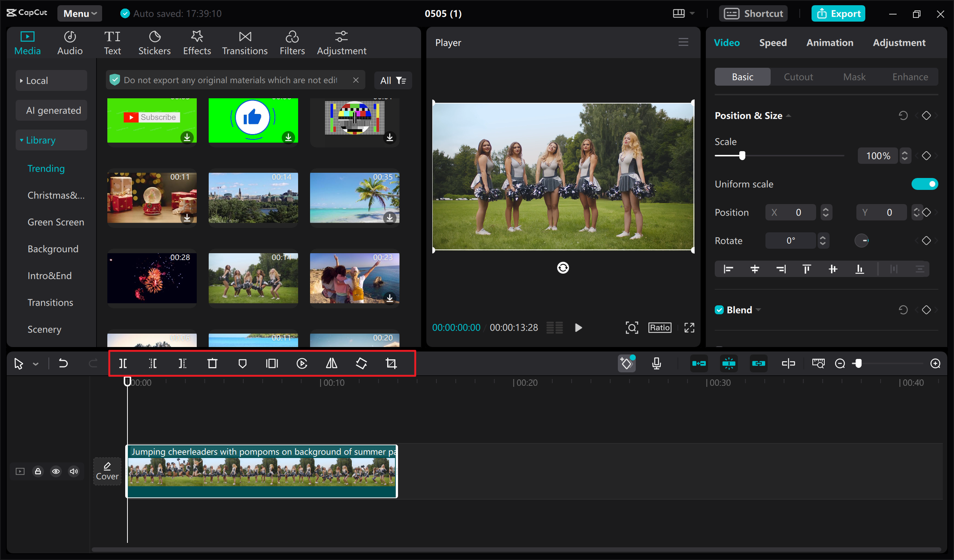
Task: Click the Cover button on timeline
Action: (107, 471)
